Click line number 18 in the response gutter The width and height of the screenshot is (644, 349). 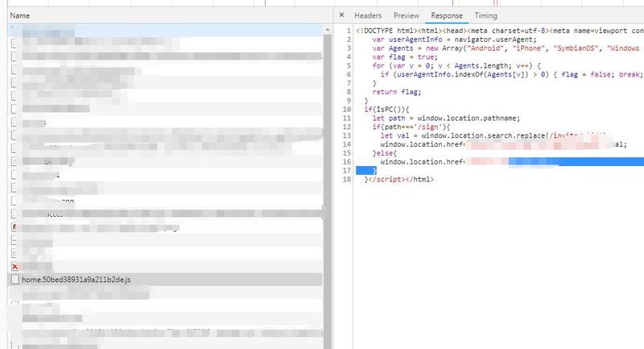pyautogui.click(x=347, y=179)
